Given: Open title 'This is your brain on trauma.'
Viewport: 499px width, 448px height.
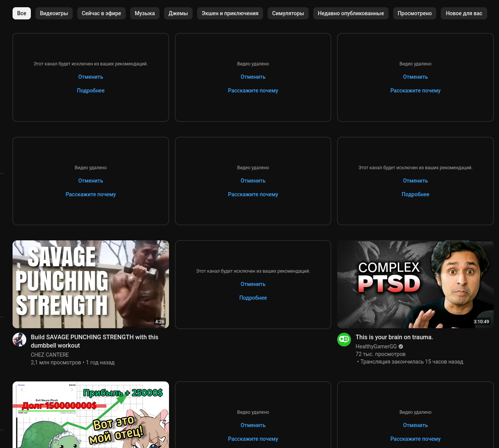Looking at the screenshot, I should point(394,337).
